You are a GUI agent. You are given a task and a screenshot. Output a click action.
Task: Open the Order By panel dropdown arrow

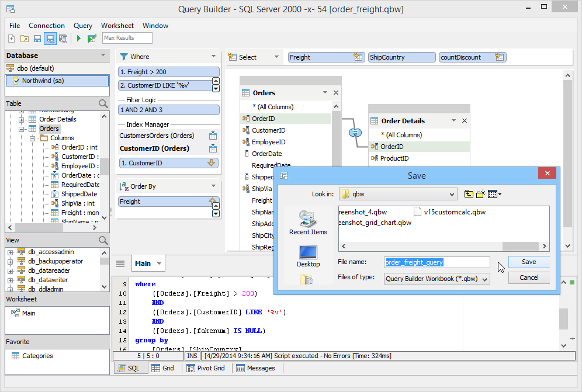pos(213,186)
